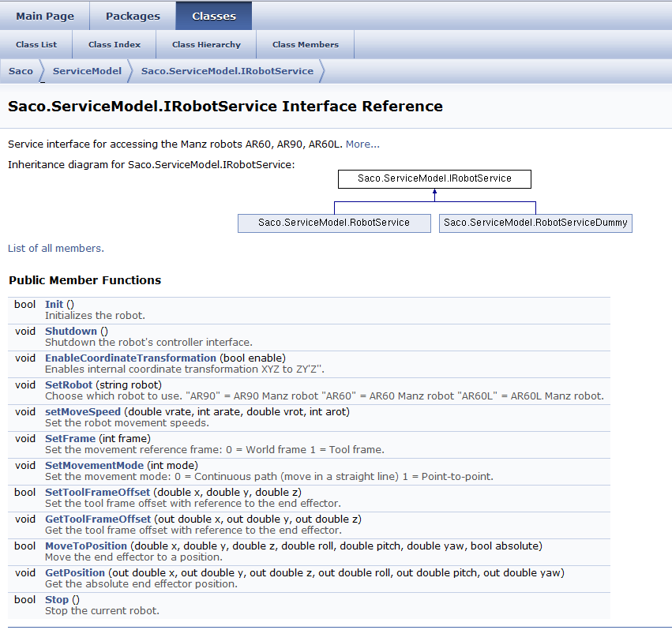Click the text 'Inheritance diagram for Saco.ServiceModel.IRobotService:'
Screen dimensions: 672x630
(152, 164)
